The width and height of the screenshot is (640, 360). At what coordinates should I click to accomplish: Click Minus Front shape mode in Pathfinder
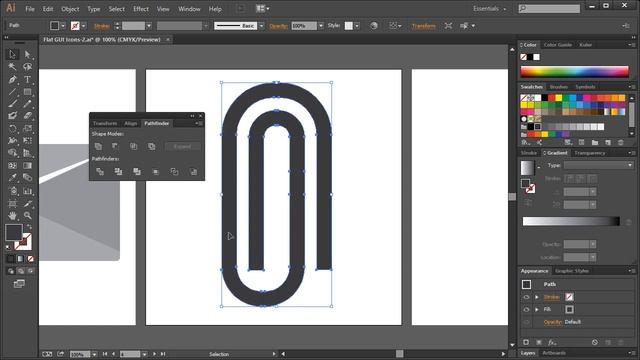pyautogui.click(x=116, y=146)
